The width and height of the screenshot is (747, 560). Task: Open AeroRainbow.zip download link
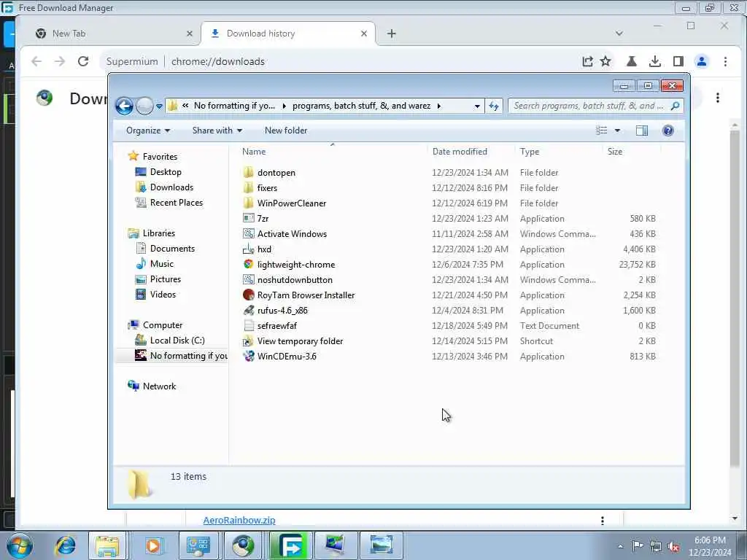coord(239,520)
